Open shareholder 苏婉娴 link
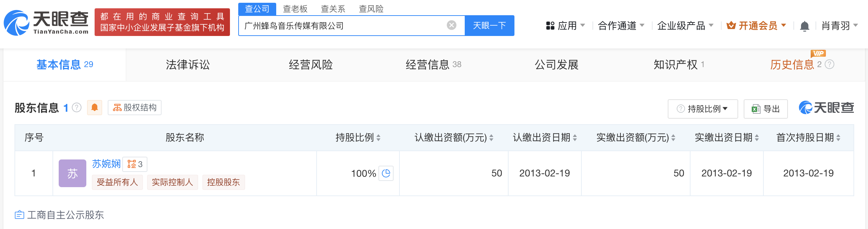This screenshot has width=868, height=229. pos(106,164)
